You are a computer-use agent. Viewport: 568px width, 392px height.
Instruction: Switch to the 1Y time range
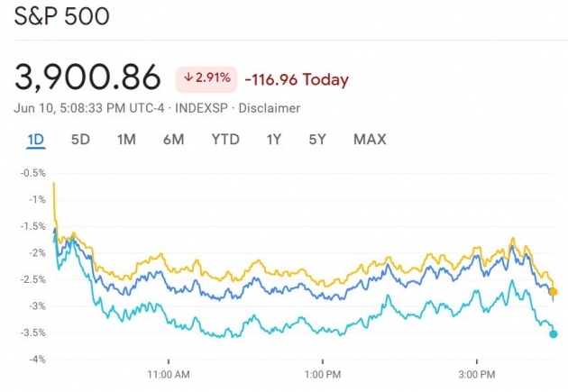point(274,140)
